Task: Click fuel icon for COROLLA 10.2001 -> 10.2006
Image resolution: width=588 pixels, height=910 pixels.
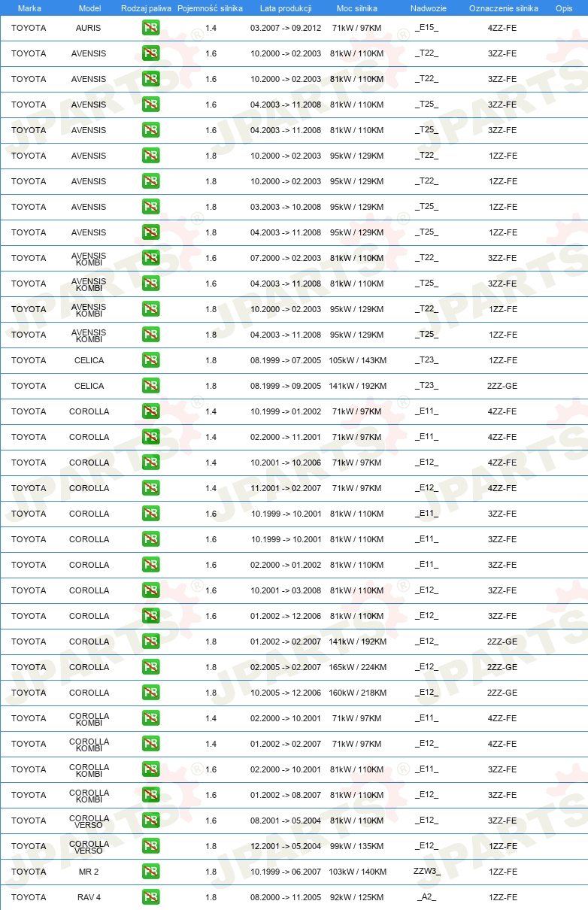Action: (150, 463)
